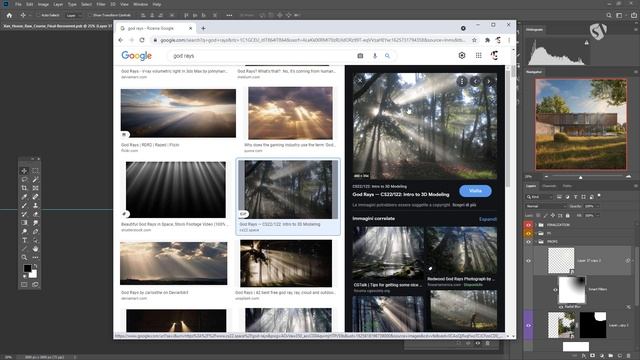Toggle Show Transform Controls checkbox
The image size is (640, 360).
coord(90,15)
